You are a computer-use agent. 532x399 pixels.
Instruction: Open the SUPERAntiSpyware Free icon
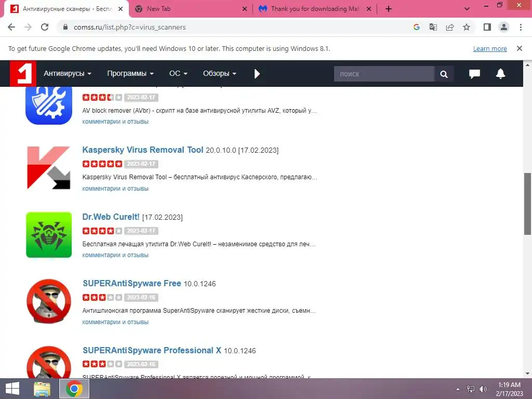pyautogui.click(x=49, y=301)
